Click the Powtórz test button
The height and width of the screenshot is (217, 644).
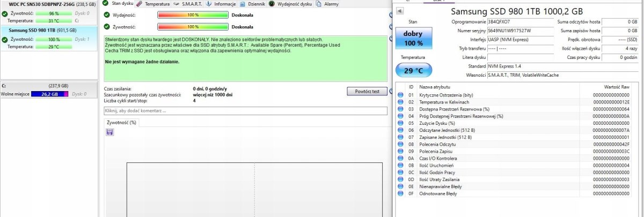click(x=367, y=91)
